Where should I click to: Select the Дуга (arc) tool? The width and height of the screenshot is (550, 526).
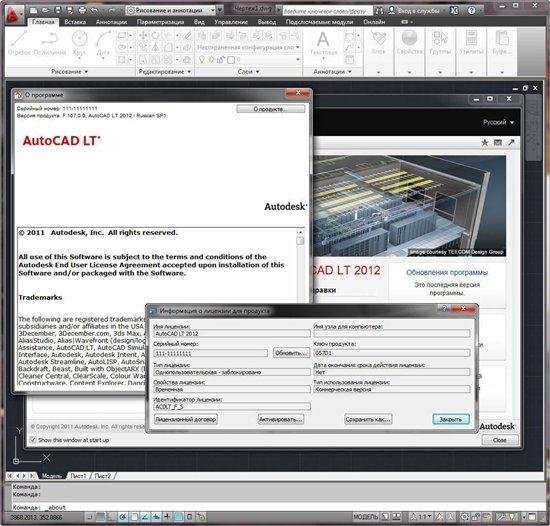pos(103,44)
